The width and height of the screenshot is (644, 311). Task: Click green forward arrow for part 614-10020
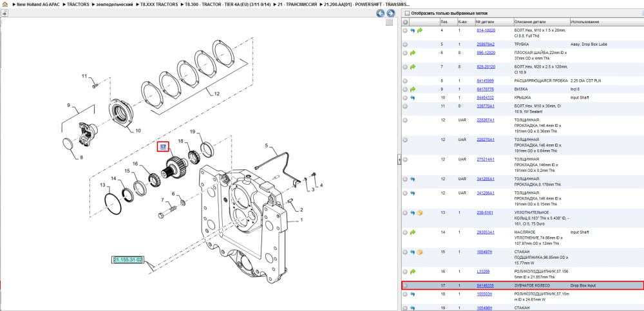pos(420,30)
